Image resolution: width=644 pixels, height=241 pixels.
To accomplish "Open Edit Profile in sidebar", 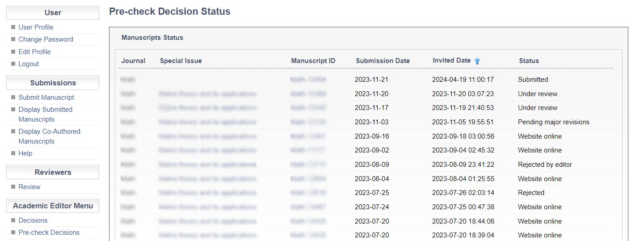I will pos(34,52).
